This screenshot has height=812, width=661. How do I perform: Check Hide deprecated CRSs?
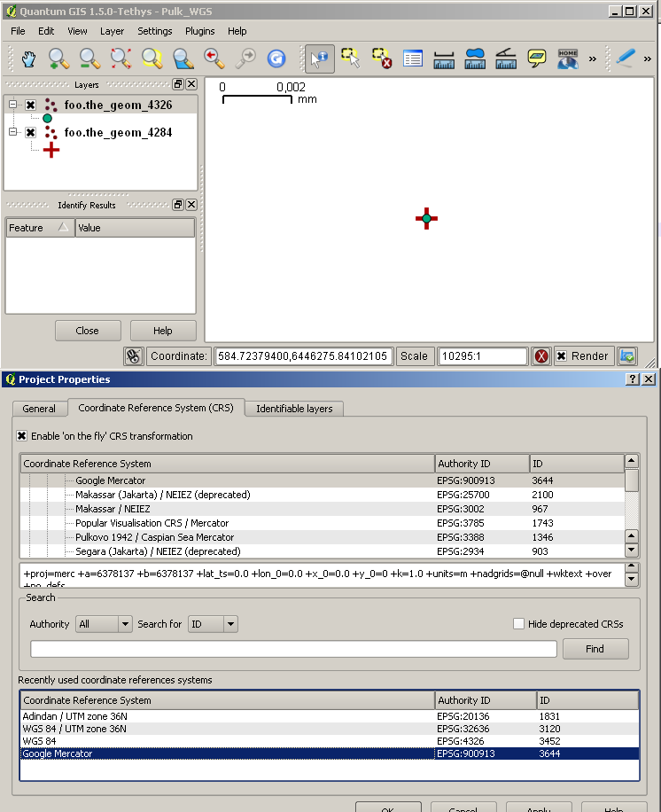(x=518, y=623)
